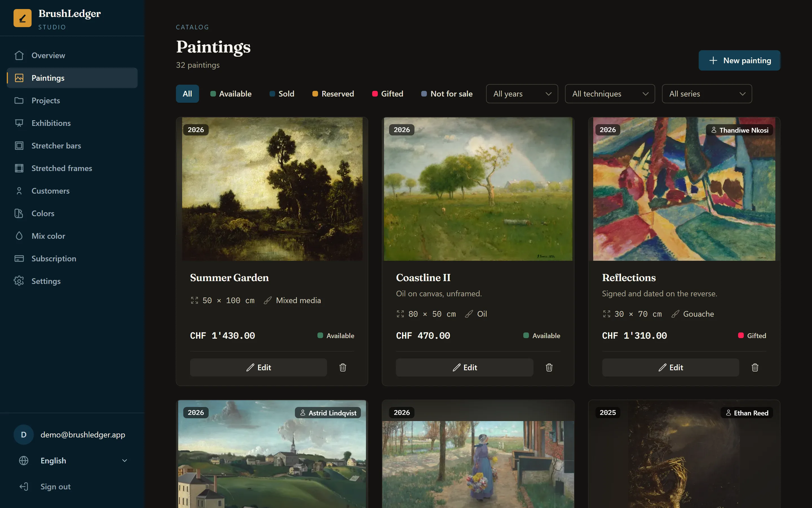The height and width of the screenshot is (508, 812).
Task: Delete Reflections with trash icon
Action: pyautogui.click(x=755, y=367)
